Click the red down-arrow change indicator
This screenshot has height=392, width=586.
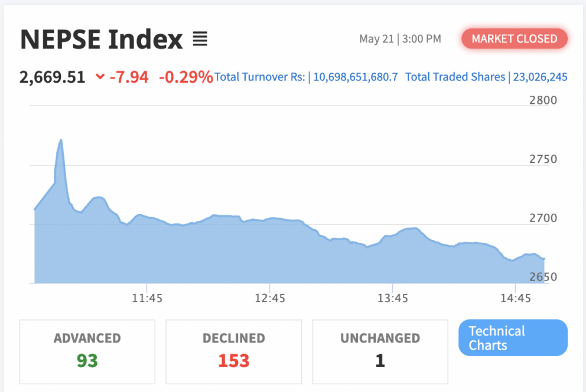tap(100, 77)
